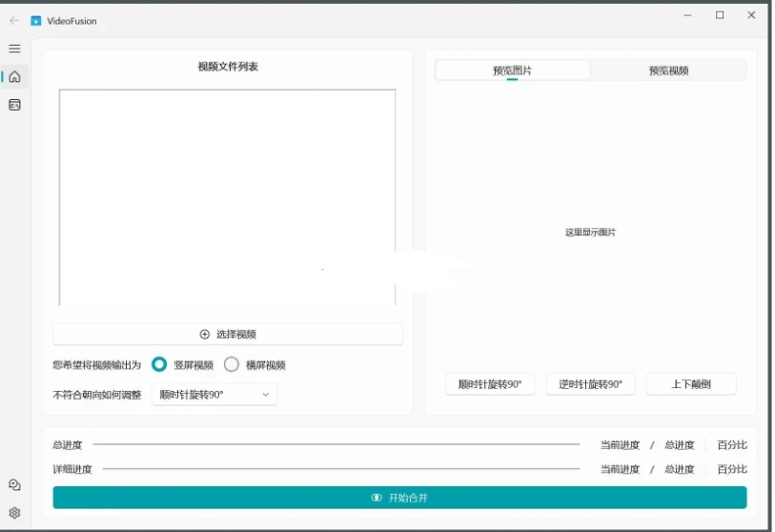This screenshot has height=532, width=775.
Task: Click the 这里显示图片 preview placeholder
Action: (591, 232)
